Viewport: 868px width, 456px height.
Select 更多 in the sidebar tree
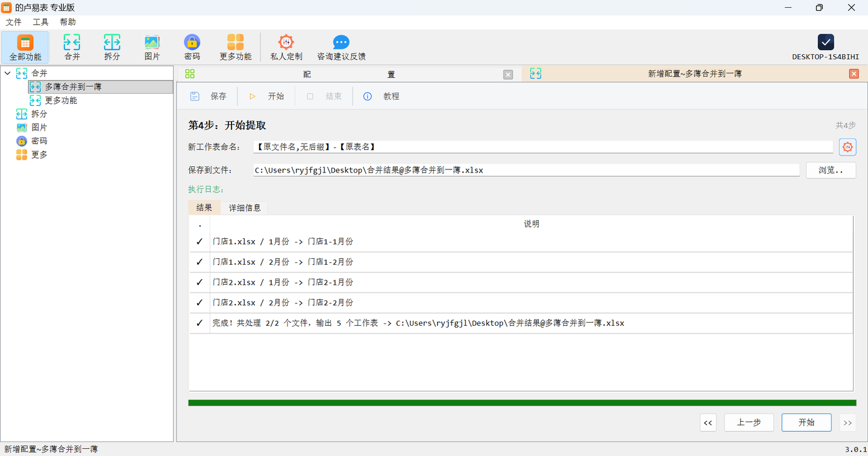tap(39, 154)
